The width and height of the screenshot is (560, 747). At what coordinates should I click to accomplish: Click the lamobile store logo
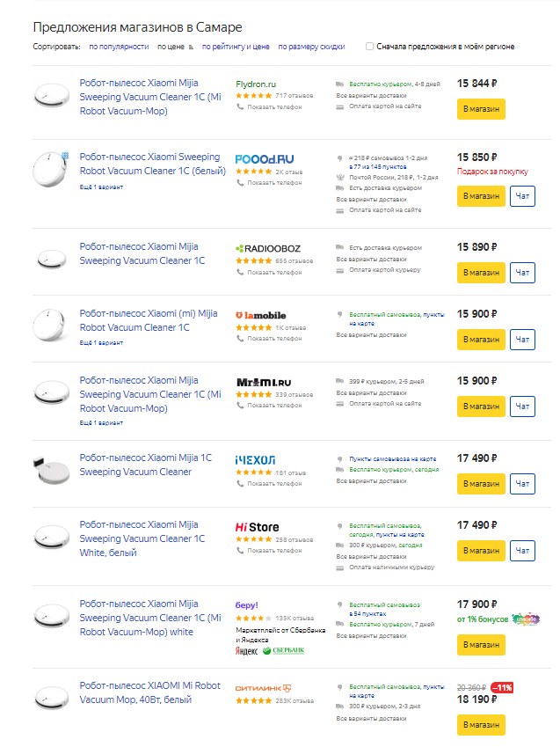coord(260,315)
